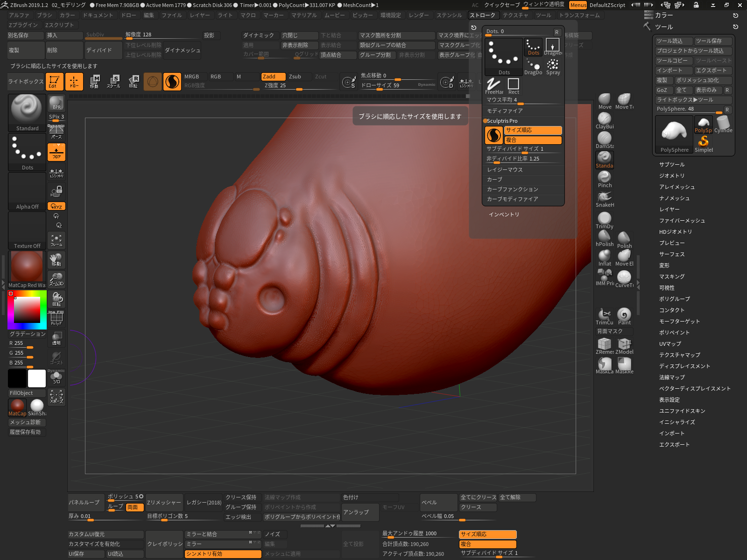This screenshot has height=560, width=747.
Task: Click the ダイナメッシュ button
Action: pos(182,50)
